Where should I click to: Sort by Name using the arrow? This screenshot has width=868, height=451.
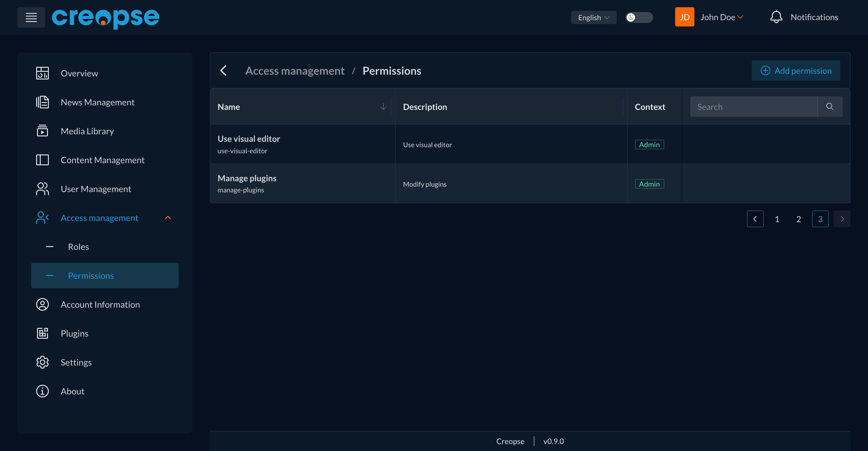point(383,107)
